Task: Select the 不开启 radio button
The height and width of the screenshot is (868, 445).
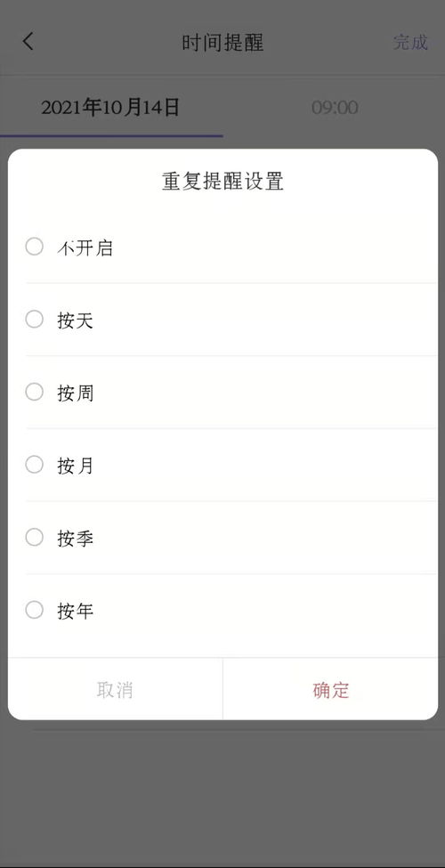Action: (35, 247)
